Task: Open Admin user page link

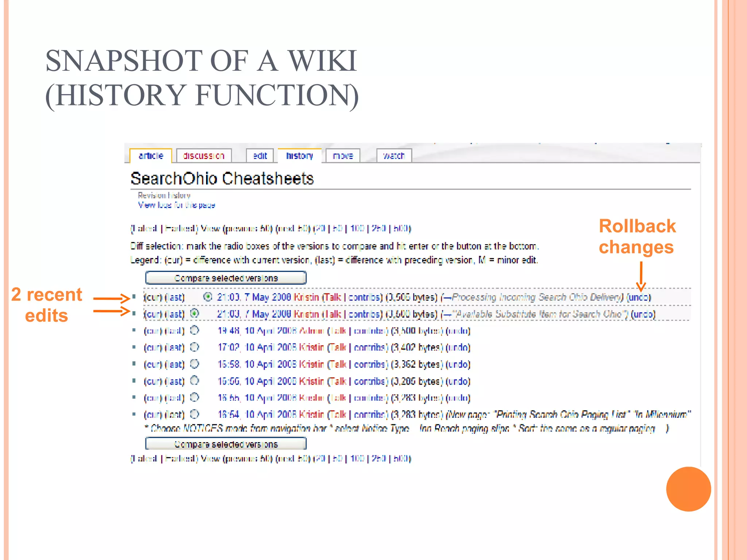Action: (311, 331)
